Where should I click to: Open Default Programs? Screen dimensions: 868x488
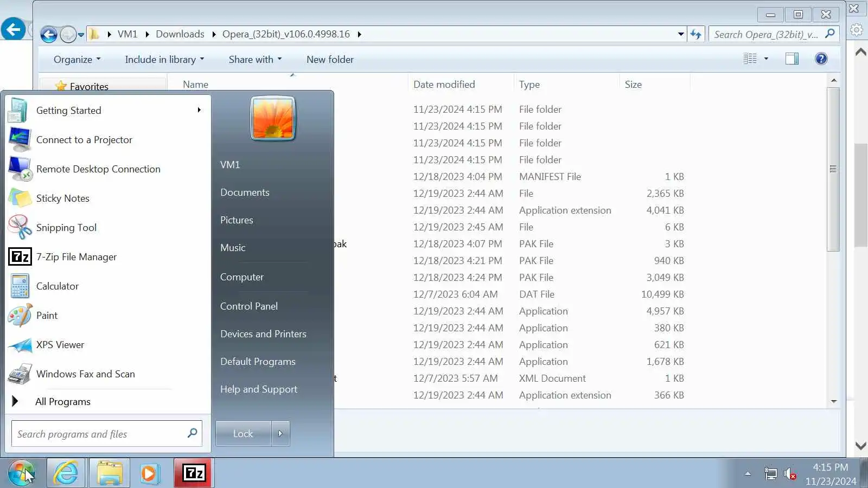pyautogui.click(x=258, y=362)
